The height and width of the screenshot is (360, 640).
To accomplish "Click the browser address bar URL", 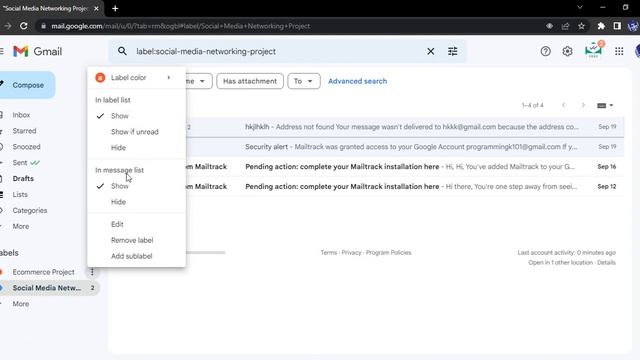I will [x=180, y=26].
